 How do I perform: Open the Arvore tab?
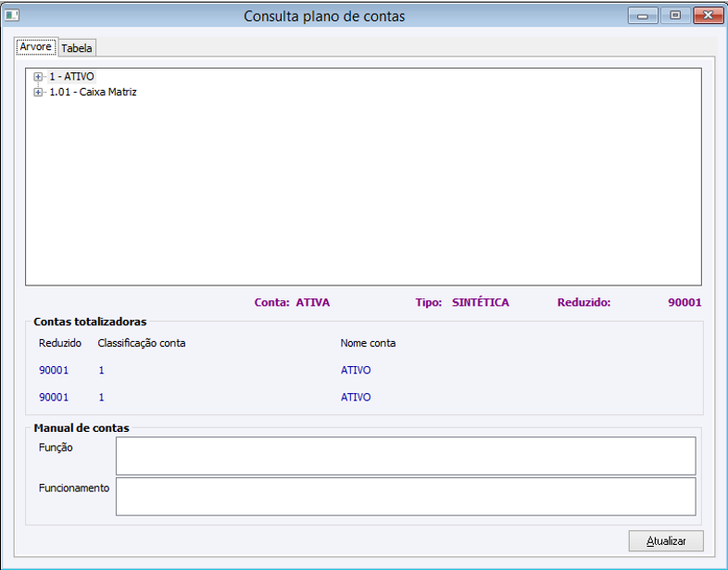[x=36, y=46]
